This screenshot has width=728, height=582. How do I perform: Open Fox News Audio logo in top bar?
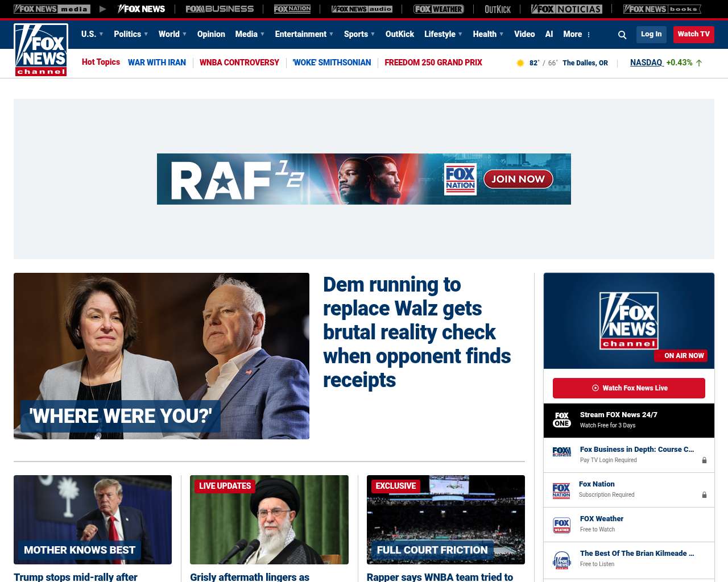point(362,9)
